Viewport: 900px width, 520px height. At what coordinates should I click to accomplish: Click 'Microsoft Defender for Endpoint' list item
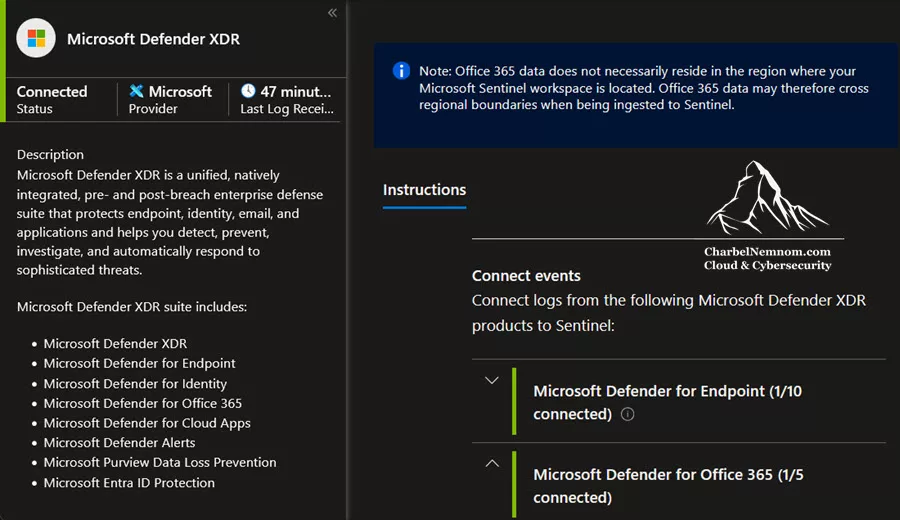coord(139,363)
